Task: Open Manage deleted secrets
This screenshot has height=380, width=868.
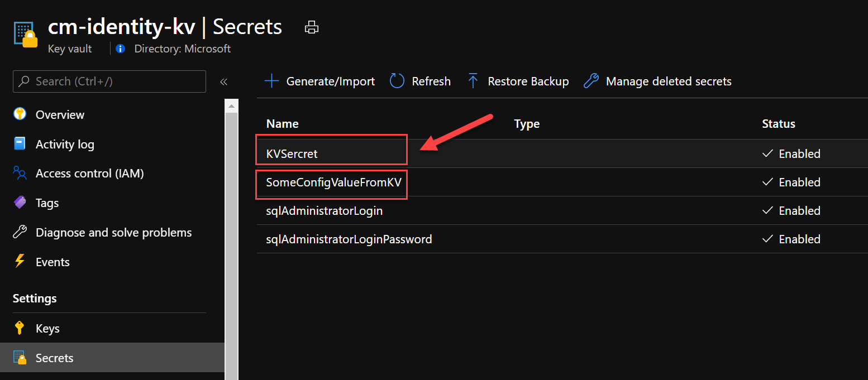Action: click(657, 81)
